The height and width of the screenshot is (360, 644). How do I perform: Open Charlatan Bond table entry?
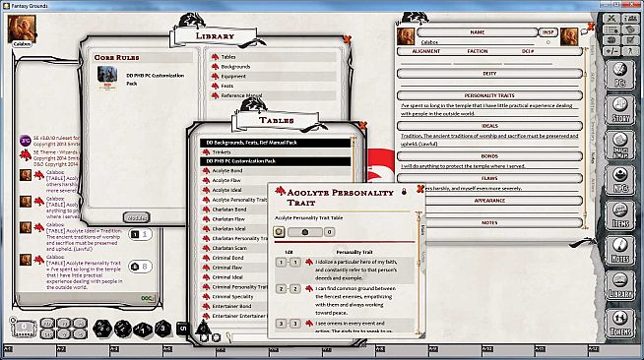(x=229, y=210)
